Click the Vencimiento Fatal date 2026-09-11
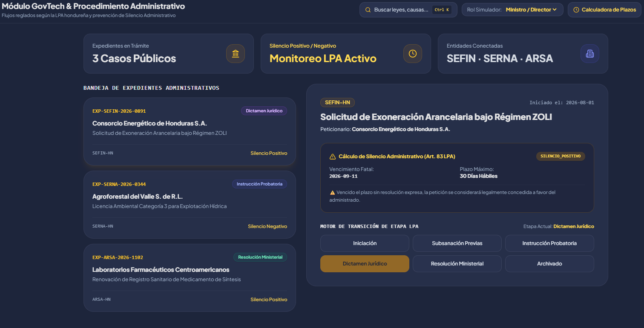 (x=343, y=176)
